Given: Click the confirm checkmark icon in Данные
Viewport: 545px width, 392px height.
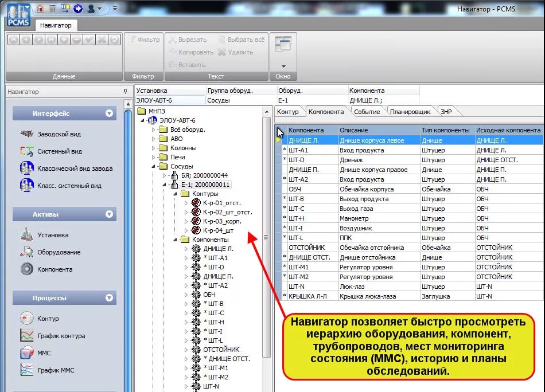Looking at the screenshot, I should (89, 40).
